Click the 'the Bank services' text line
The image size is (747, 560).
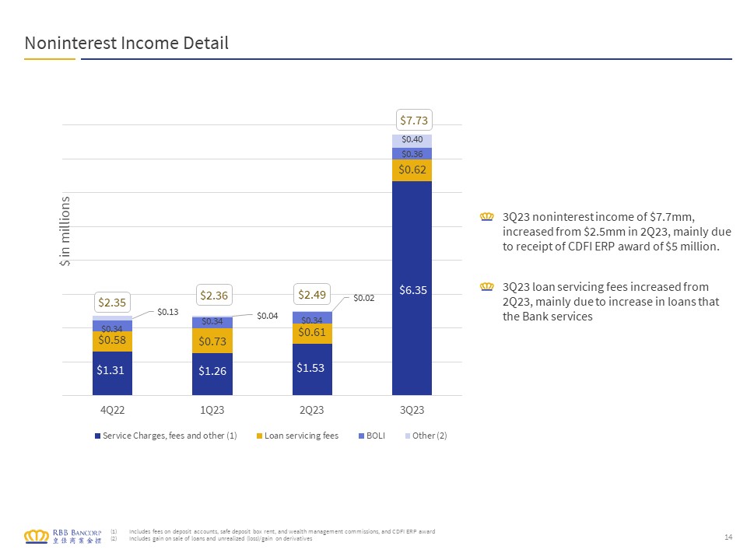(547, 317)
